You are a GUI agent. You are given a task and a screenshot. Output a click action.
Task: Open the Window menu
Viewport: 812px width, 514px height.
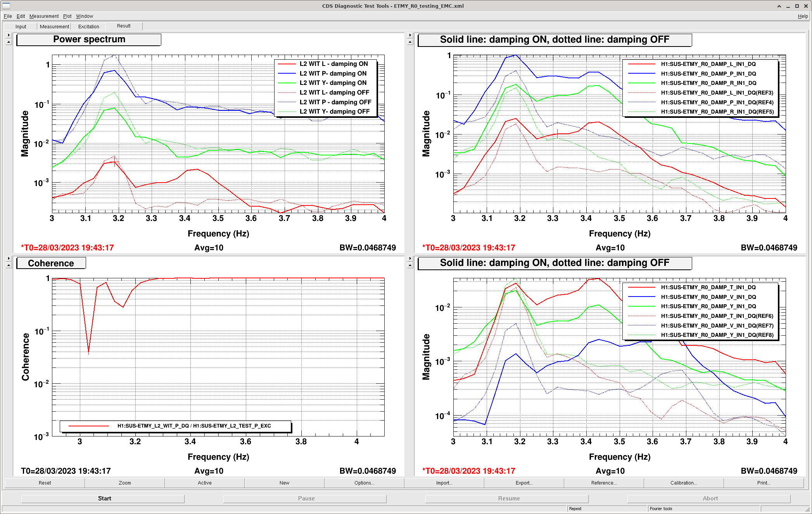[x=84, y=16]
